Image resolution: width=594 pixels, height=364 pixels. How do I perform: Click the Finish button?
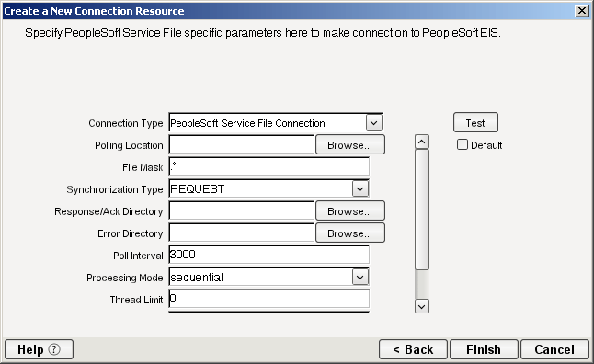tap(484, 349)
